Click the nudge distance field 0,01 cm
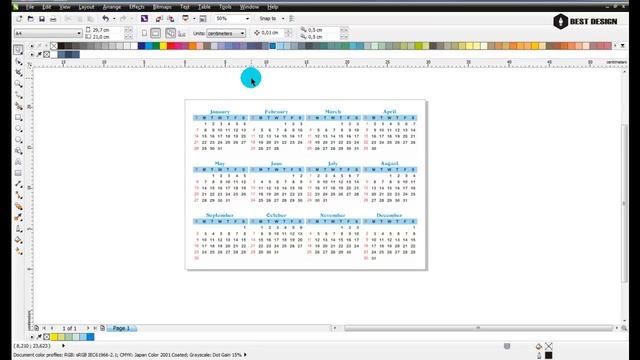The image size is (640, 360). pyautogui.click(x=273, y=33)
